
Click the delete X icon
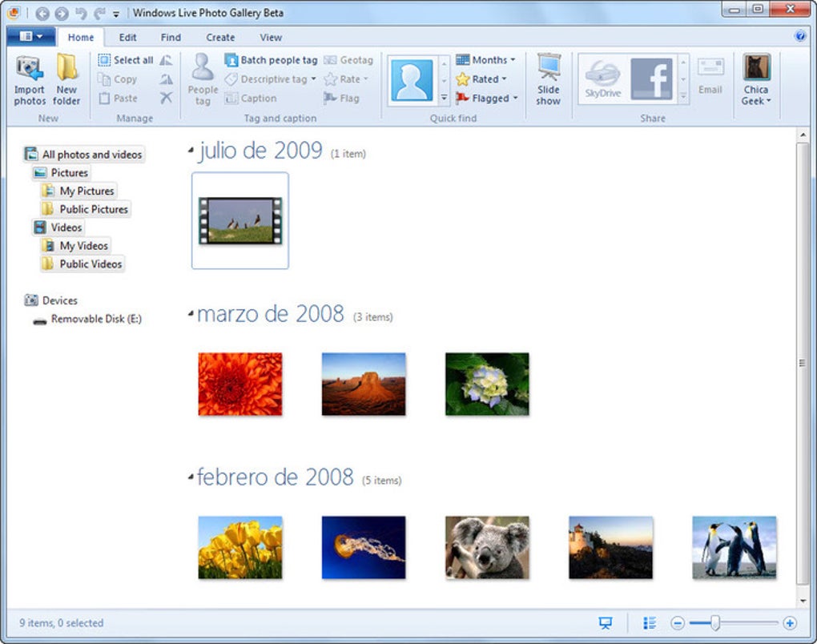167,98
